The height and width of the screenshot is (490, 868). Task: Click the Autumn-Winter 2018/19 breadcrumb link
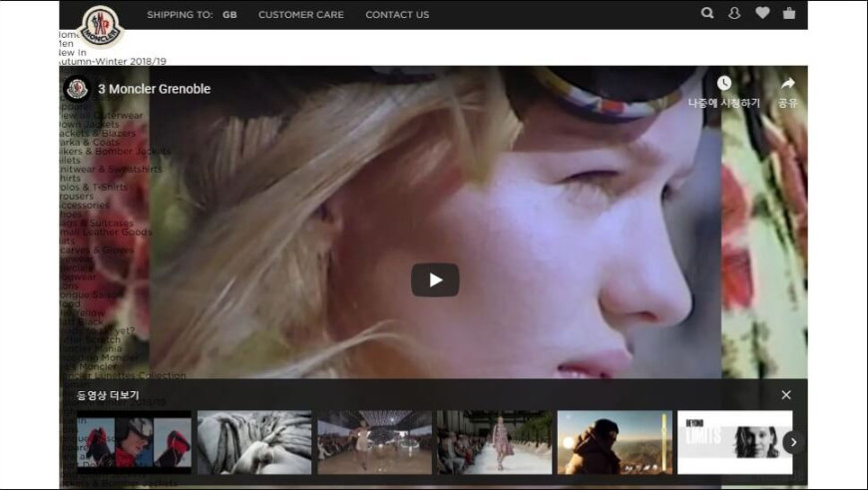[113, 62]
